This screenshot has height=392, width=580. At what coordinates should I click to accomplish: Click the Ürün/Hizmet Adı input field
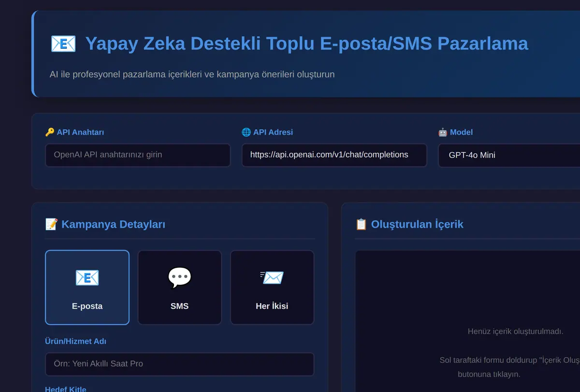point(180,364)
